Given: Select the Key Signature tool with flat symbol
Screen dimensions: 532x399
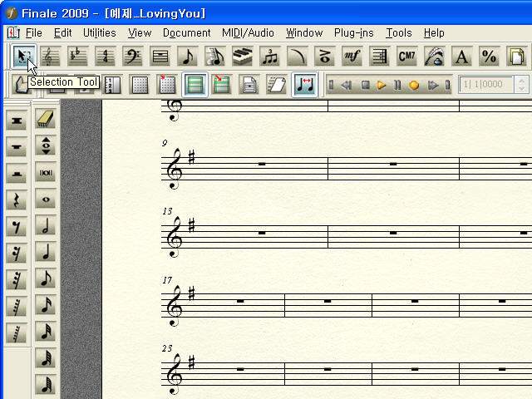Looking at the screenshot, I should [x=77, y=57].
